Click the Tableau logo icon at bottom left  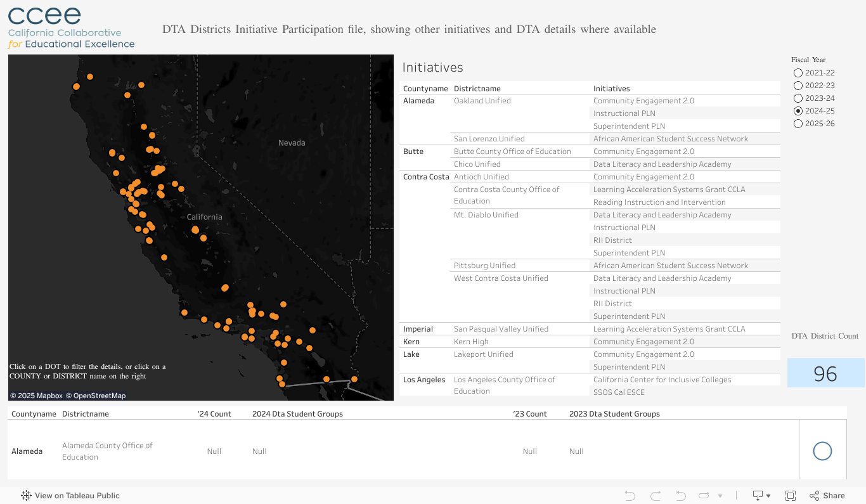tap(27, 496)
